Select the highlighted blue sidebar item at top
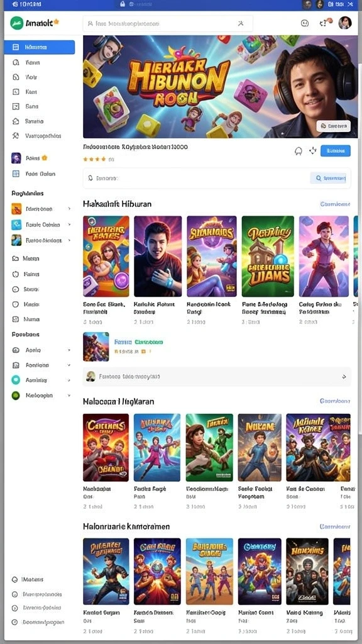 click(40, 47)
